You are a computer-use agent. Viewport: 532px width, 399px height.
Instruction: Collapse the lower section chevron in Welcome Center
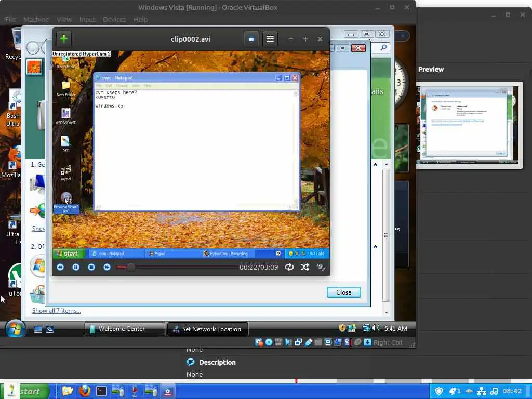point(375,247)
